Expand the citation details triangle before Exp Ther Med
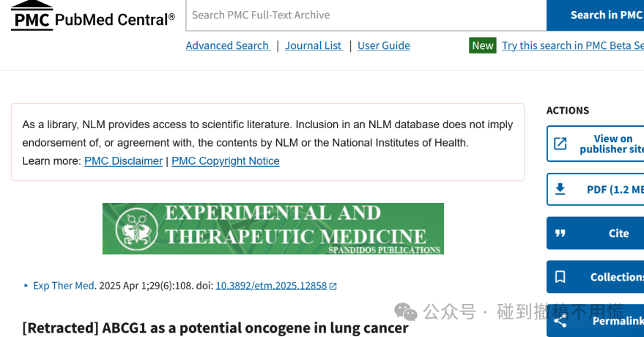The width and height of the screenshot is (644, 337). coord(26,285)
